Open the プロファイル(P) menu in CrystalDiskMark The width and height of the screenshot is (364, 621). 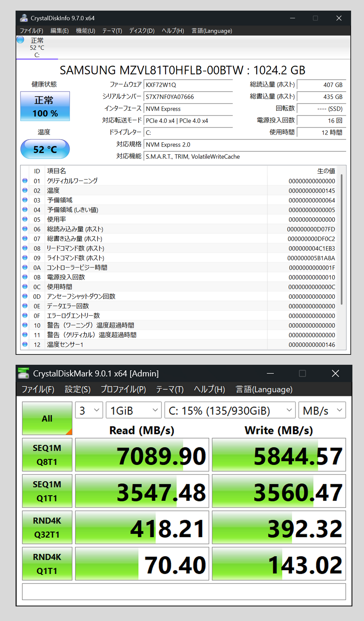pos(123,389)
